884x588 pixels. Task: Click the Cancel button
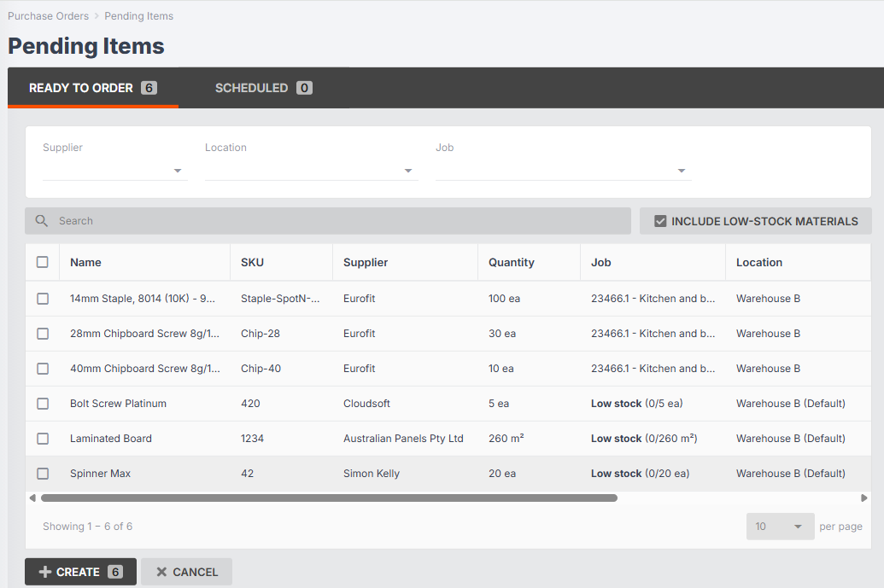point(186,572)
